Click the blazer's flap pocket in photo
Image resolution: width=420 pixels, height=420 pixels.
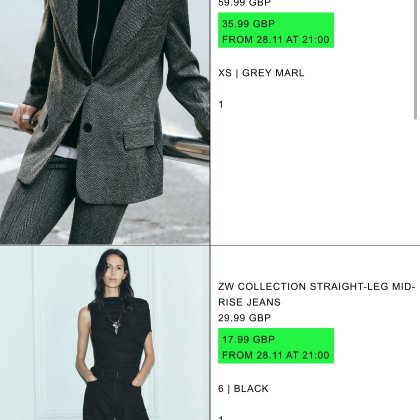tap(139, 136)
